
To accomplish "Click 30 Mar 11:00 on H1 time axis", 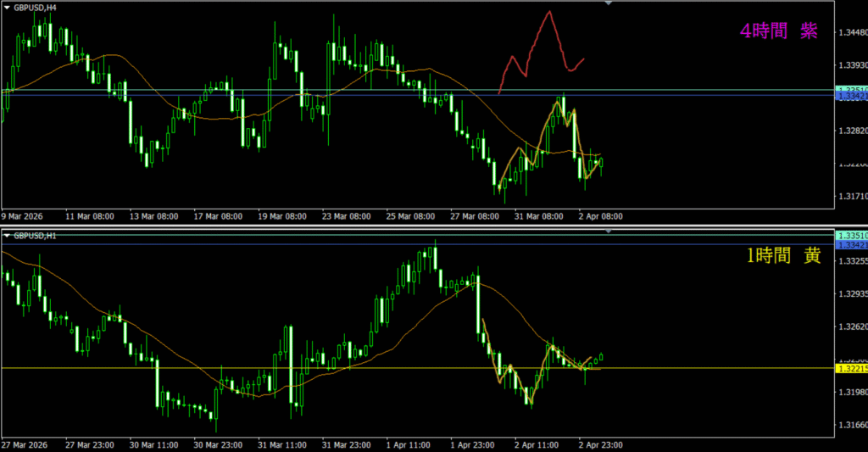I will point(153,444).
